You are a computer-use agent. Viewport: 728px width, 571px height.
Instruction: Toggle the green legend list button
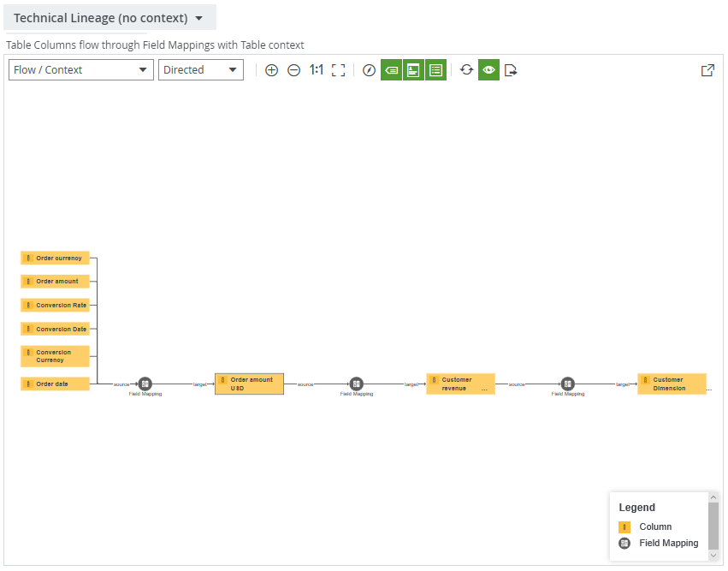click(435, 70)
